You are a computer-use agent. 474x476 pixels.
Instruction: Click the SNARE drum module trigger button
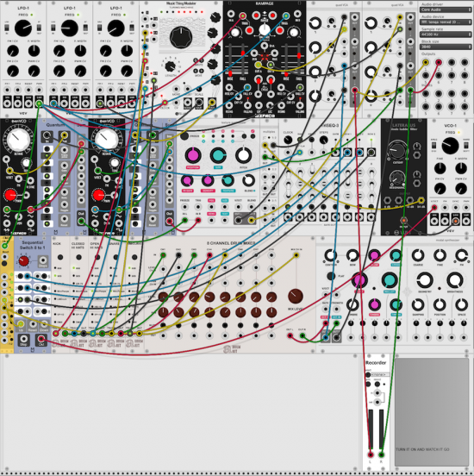115,258
